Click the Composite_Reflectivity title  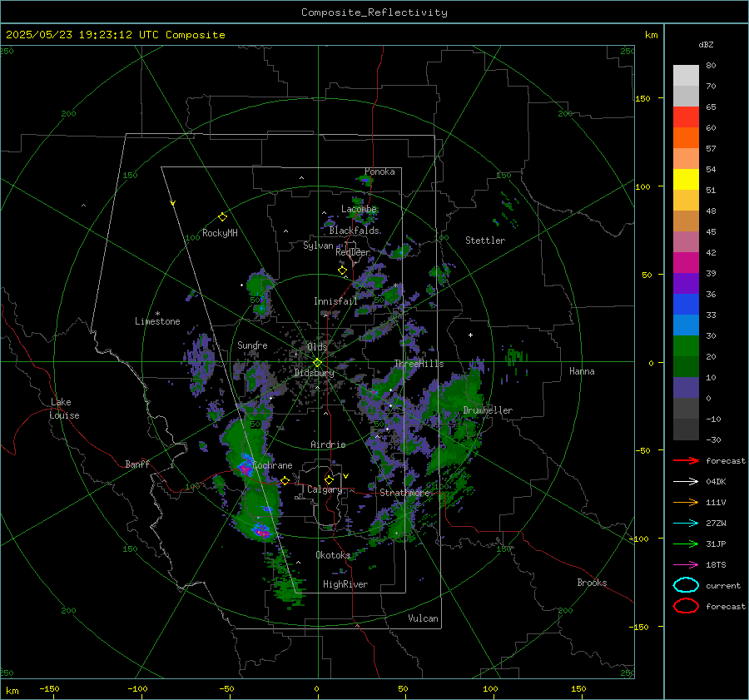pyautogui.click(x=374, y=12)
